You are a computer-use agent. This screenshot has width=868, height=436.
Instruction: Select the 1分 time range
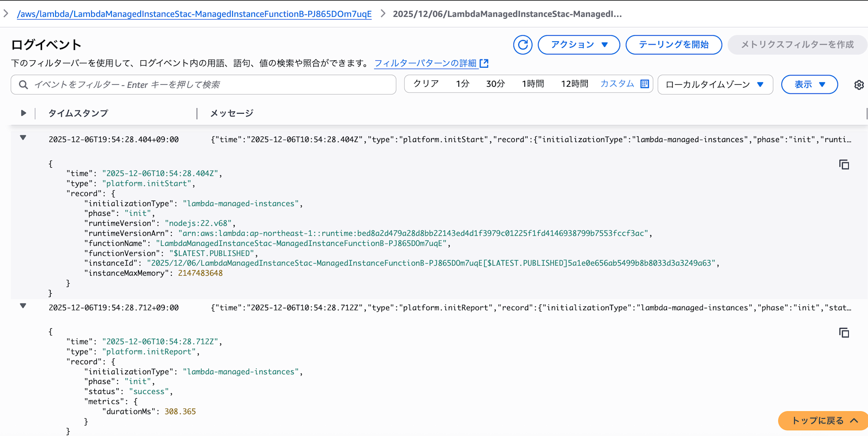click(x=463, y=84)
